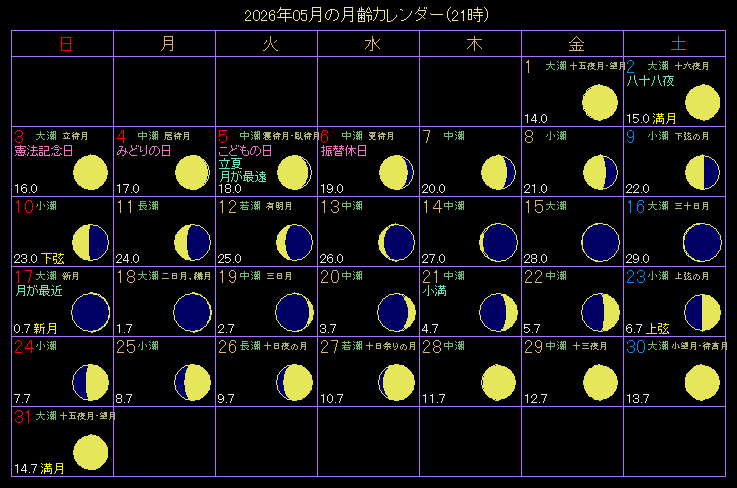Click the みどりの日 holiday label

pyautogui.click(x=143, y=151)
